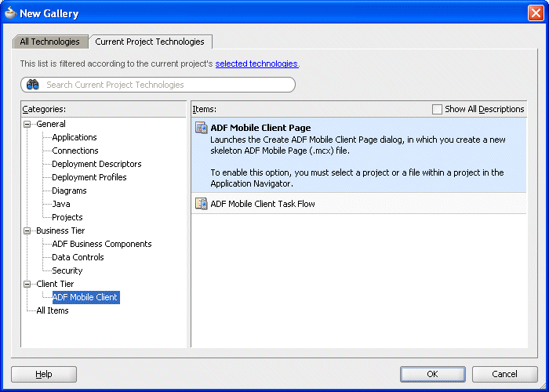The height and width of the screenshot is (392, 549).
Task: Open Help for the New Gallery
Action: click(44, 374)
